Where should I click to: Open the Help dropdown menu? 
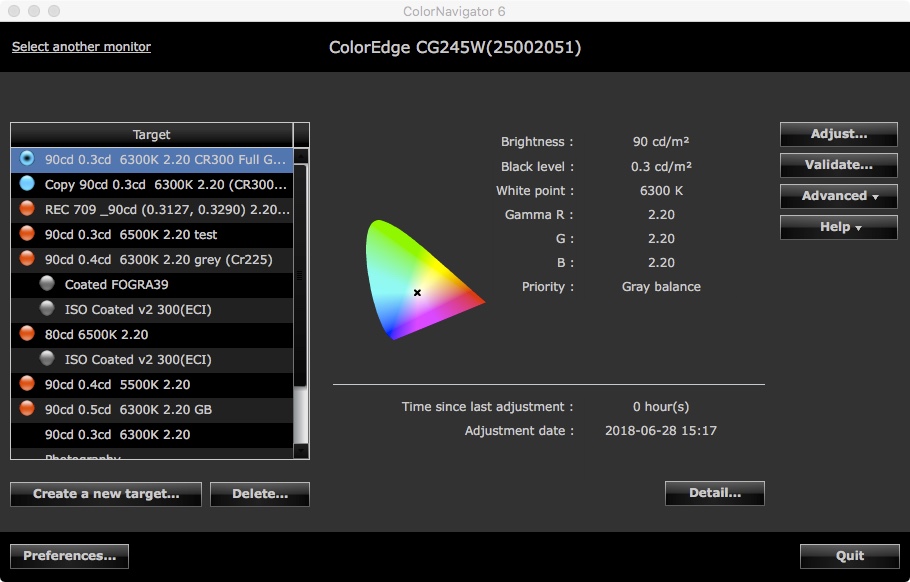[838, 227]
